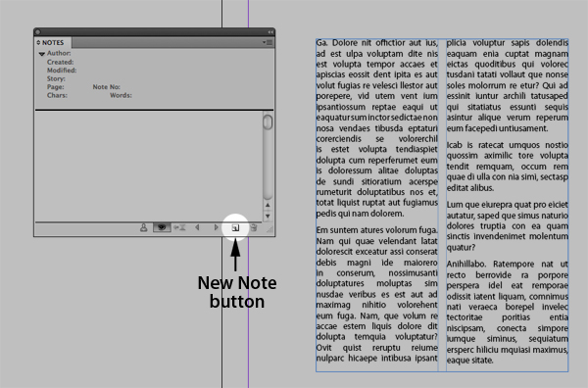Click the Author: label

pyautogui.click(x=59, y=53)
